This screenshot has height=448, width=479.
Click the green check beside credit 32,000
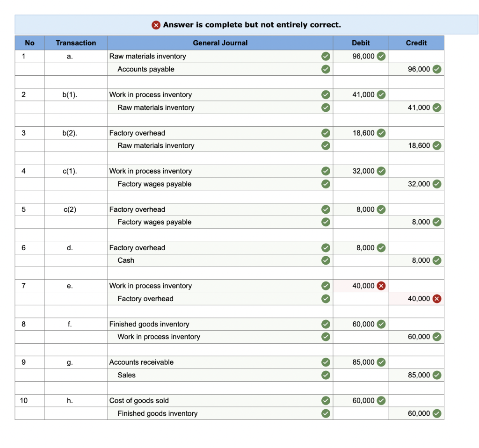coord(437,184)
